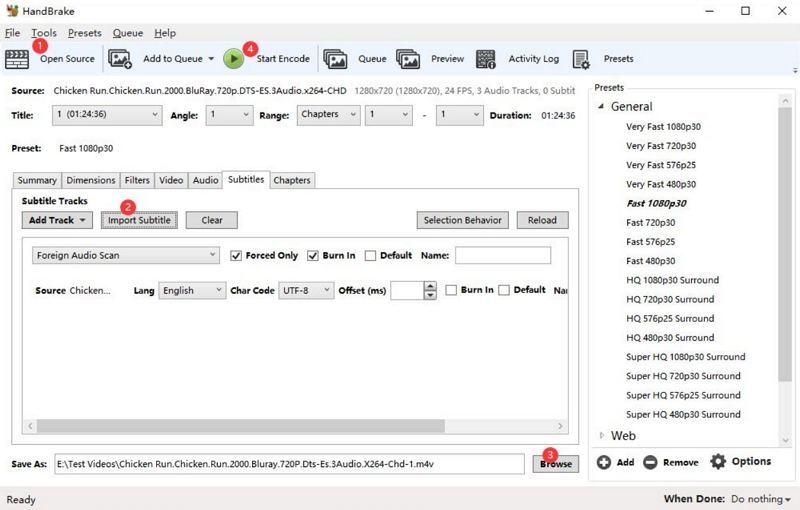The height and width of the screenshot is (510, 800).
Task: Open the Presets menu
Action: pos(85,33)
